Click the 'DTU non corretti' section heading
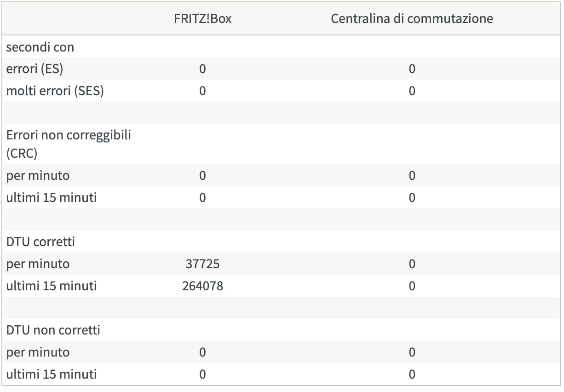The height and width of the screenshot is (392, 564). pos(53,330)
